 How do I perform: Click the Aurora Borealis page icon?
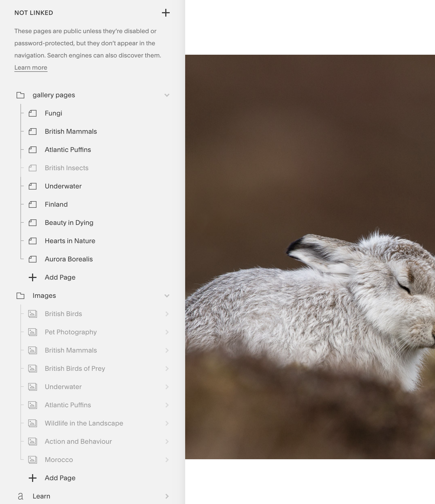tap(33, 259)
